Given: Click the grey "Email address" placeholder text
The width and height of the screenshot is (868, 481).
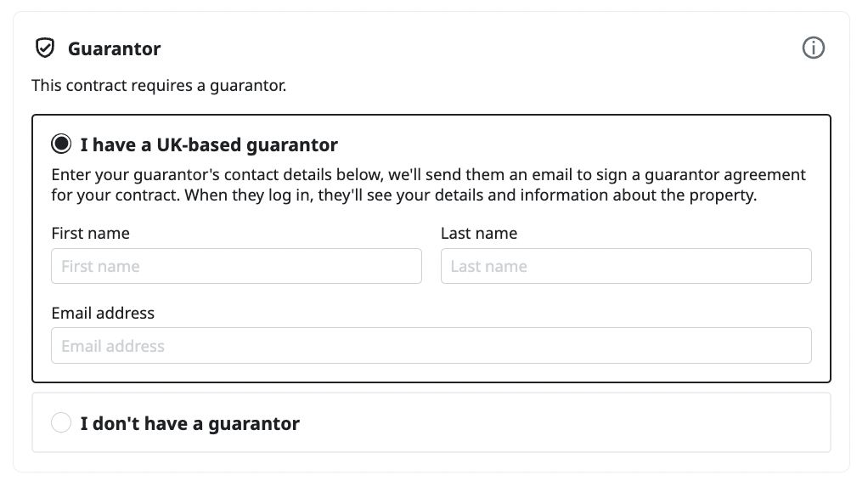Looking at the screenshot, I should coord(113,346).
